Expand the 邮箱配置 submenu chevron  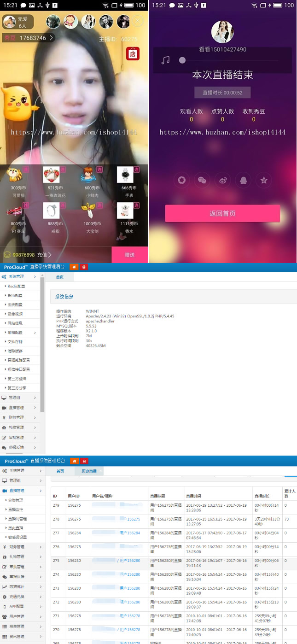(35, 333)
